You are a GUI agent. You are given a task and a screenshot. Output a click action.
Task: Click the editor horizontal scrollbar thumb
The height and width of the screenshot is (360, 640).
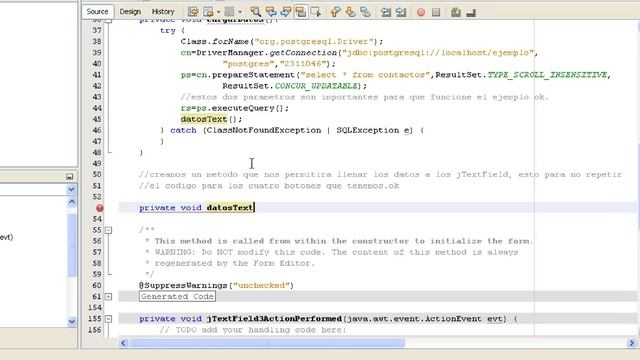coord(267,343)
